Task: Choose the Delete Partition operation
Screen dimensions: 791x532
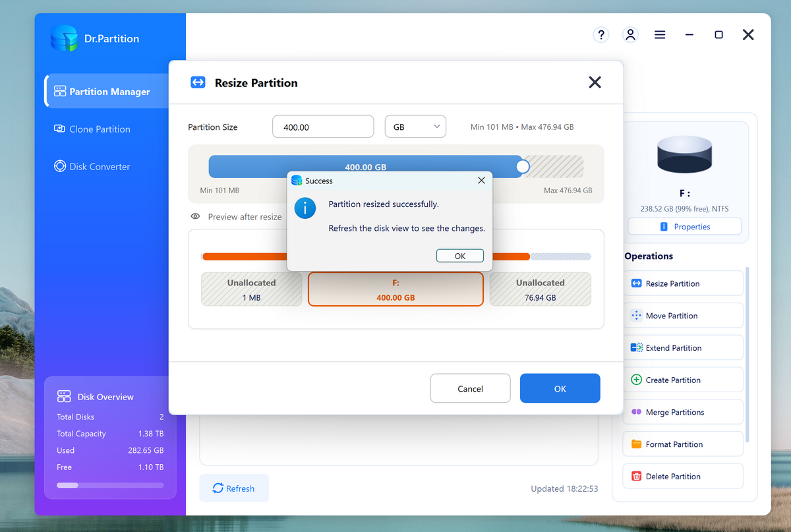Action: click(x=683, y=476)
